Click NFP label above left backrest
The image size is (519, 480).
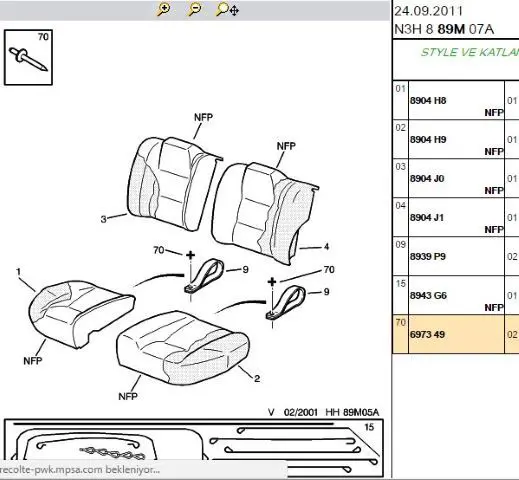(x=203, y=117)
